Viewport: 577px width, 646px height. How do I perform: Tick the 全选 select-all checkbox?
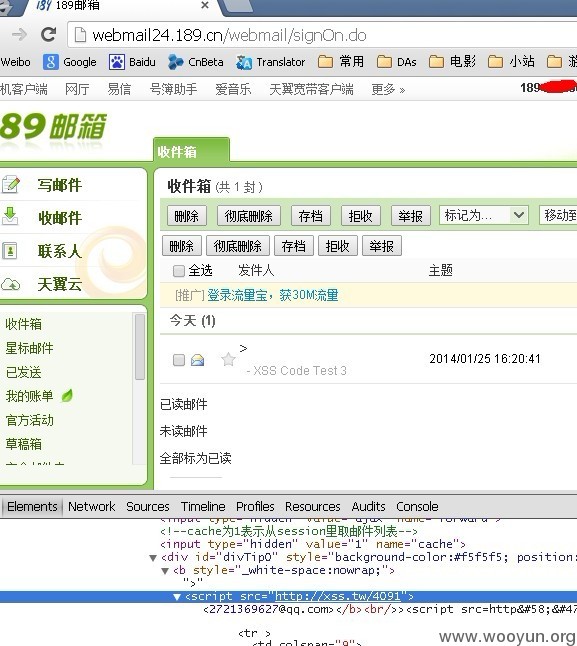coord(179,271)
